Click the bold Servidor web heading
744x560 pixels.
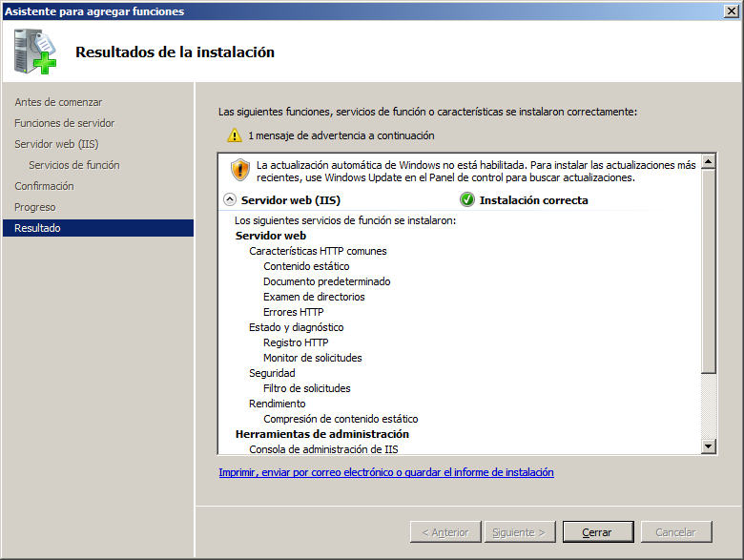click(x=271, y=236)
